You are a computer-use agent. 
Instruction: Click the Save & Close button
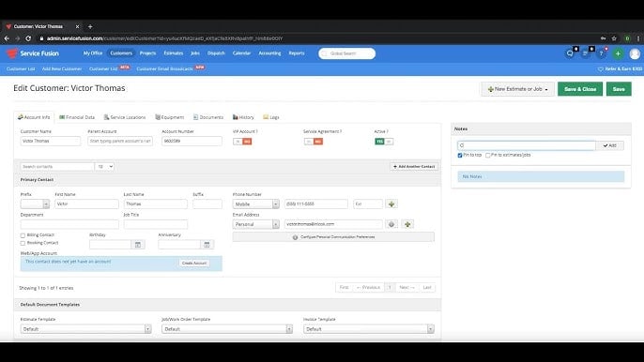tap(580, 89)
